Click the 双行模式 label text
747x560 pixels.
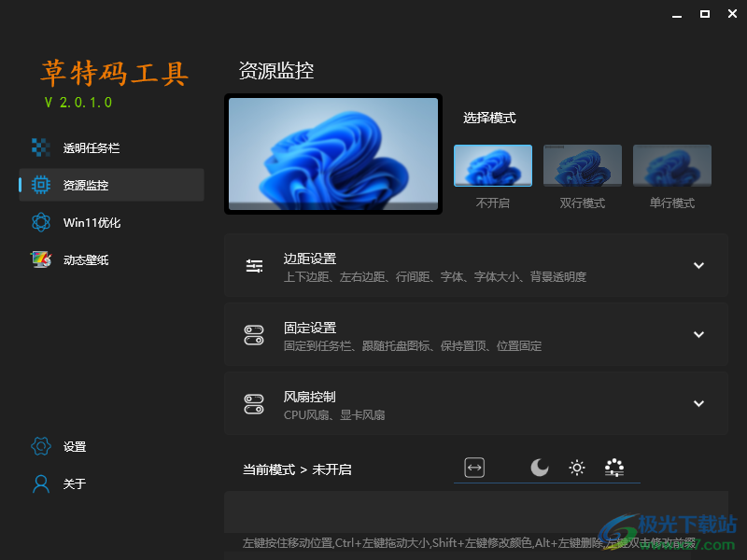pos(583,203)
